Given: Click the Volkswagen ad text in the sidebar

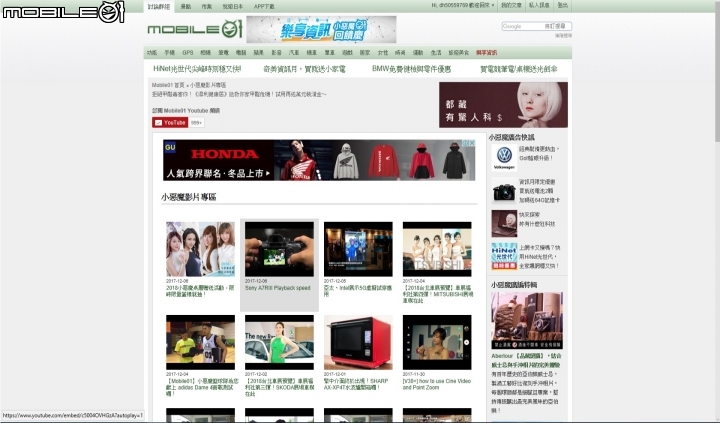Looking at the screenshot, I should pyautogui.click(x=539, y=153).
